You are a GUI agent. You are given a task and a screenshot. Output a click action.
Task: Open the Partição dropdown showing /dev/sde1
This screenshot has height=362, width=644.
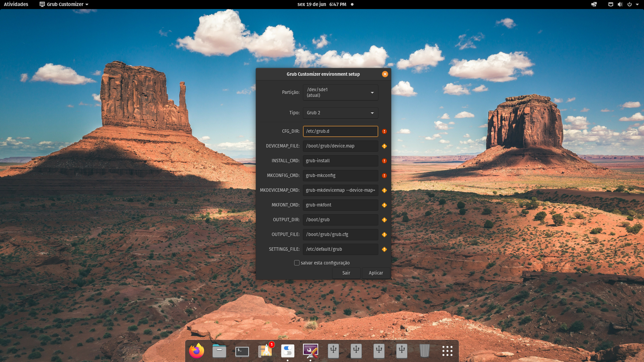pyautogui.click(x=340, y=93)
